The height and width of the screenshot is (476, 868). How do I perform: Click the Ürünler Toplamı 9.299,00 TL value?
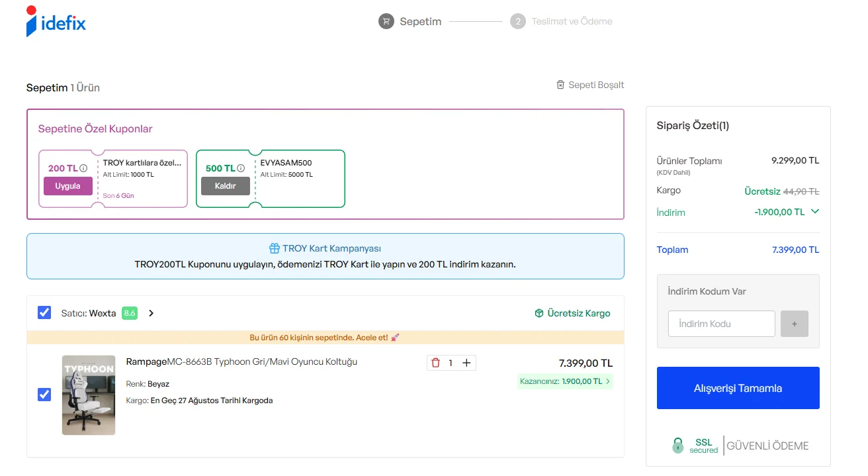point(795,160)
